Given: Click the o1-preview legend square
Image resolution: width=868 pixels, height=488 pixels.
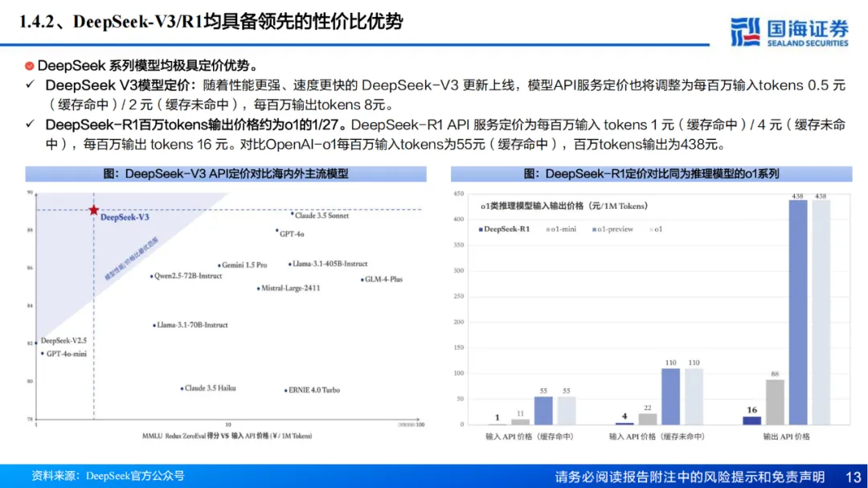Looking at the screenshot, I should coord(595,229).
